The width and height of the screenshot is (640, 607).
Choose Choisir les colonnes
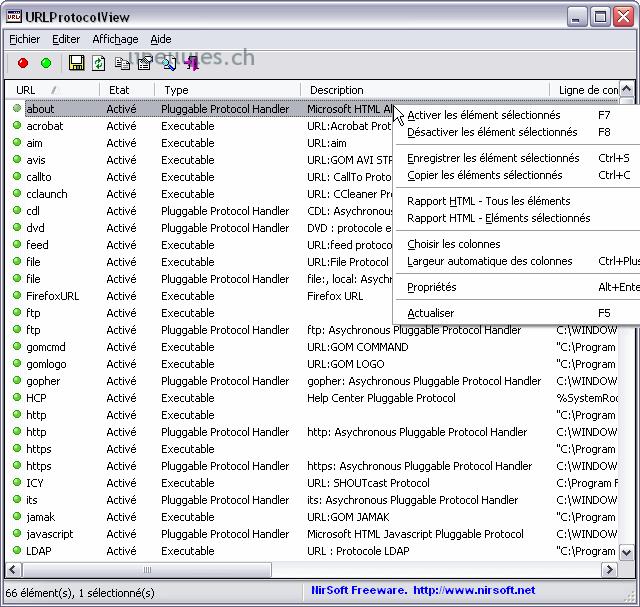[x=516, y=244]
